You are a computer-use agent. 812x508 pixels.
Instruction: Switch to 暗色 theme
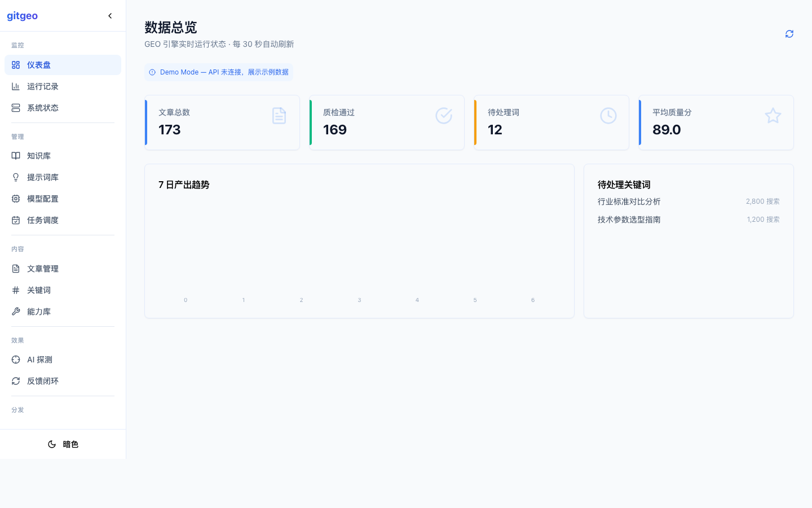[63, 444]
